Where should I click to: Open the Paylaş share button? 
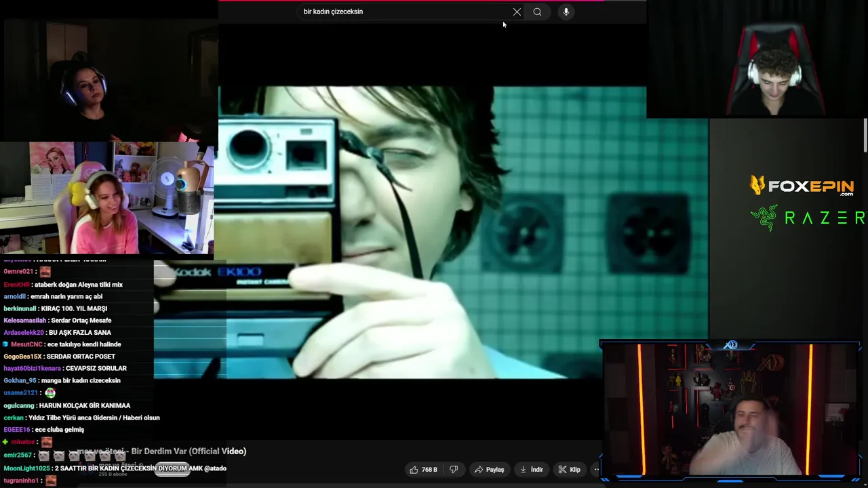(490, 469)
